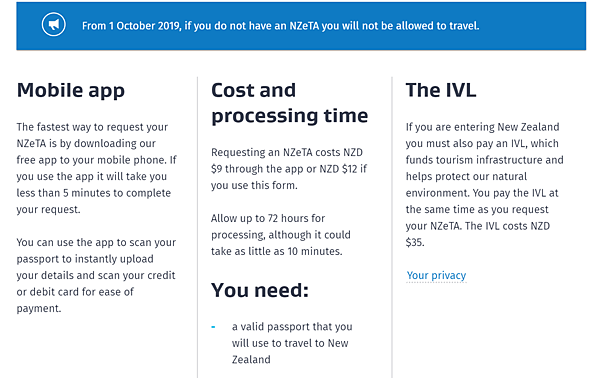Viewport: 600px width, 378px height.
Task: Click the Cost and processing time heading
Action: (x=290, y=103)
